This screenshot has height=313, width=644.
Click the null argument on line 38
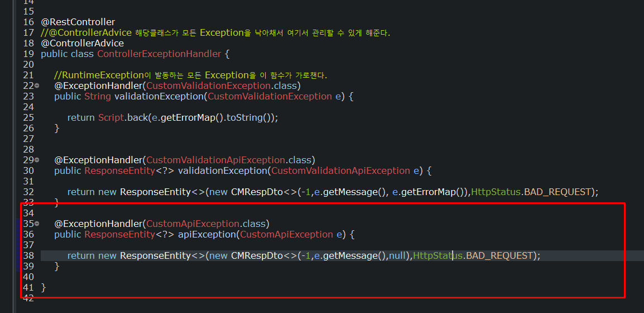[x=397, y=256]
